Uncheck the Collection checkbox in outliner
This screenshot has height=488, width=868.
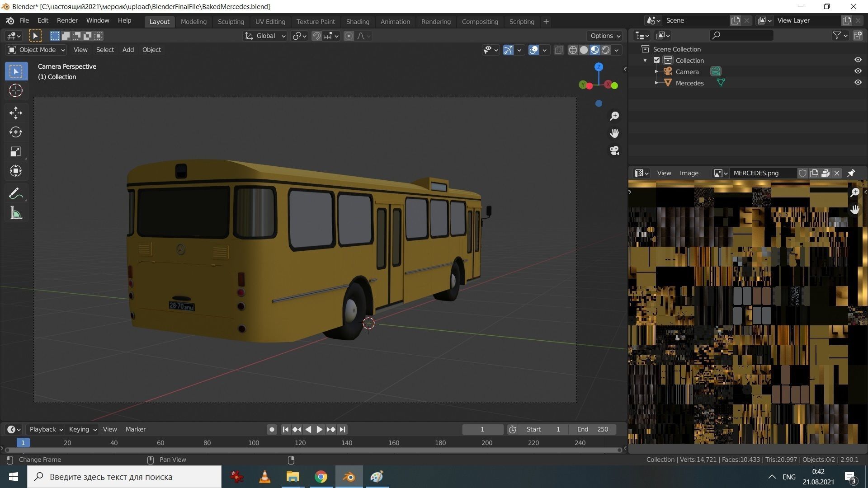657,60
